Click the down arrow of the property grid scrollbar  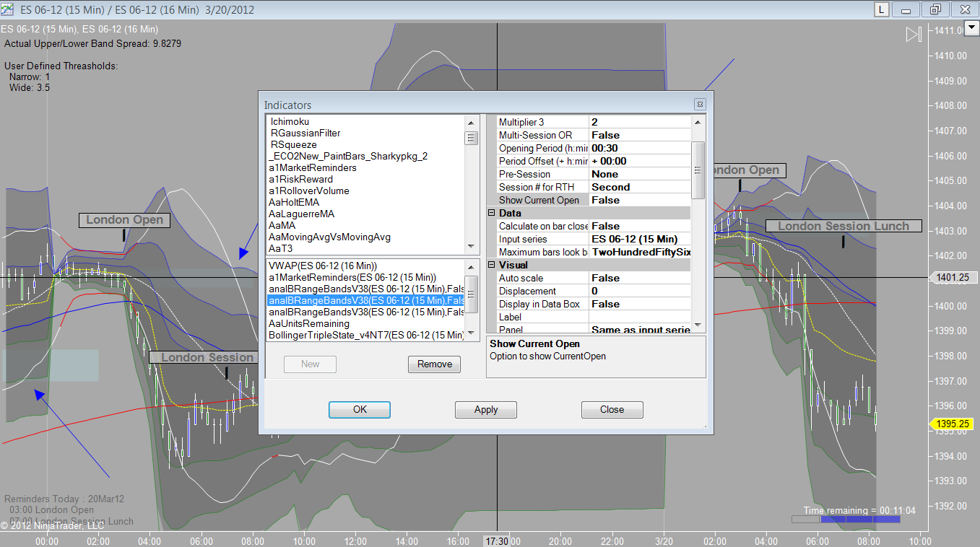tap(698, 326)
